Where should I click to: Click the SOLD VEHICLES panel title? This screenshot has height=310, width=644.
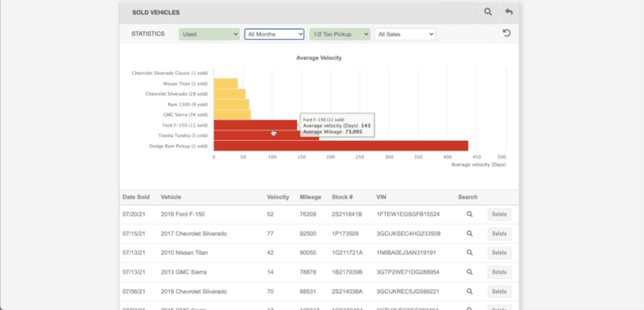pyautogui.click(x=156, y=13)
